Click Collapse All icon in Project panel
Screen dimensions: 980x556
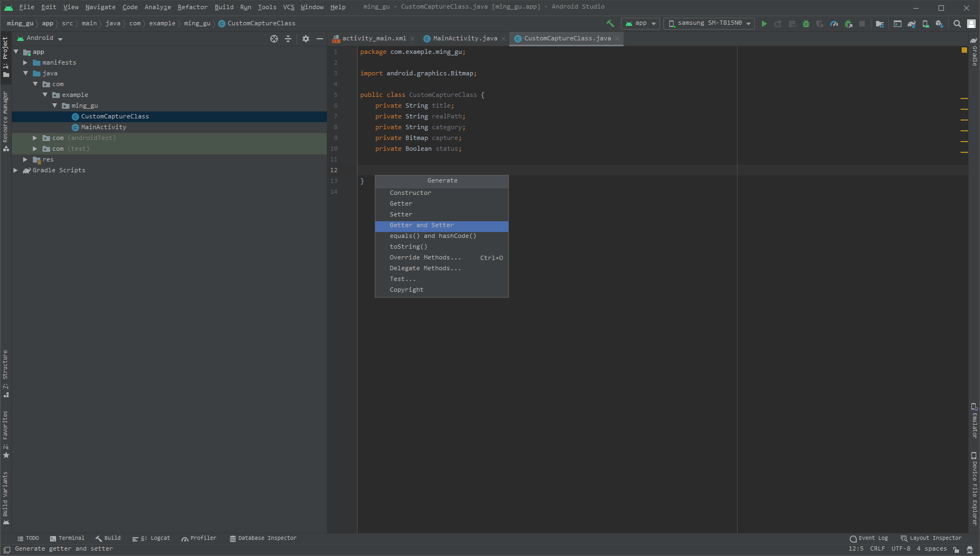coord(288,39)
